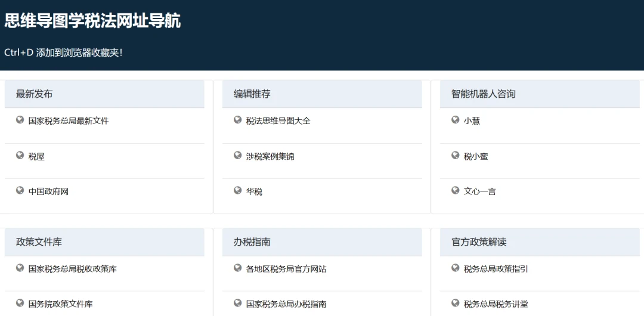
Task: Click the globe icon next to 税务总局税务讲堂
Action: (455, 303)
